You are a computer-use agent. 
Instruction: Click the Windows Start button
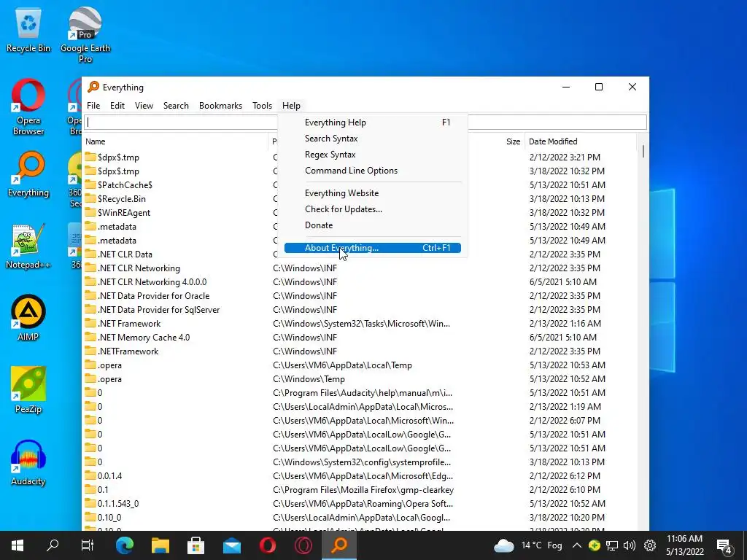pos(18,545)
